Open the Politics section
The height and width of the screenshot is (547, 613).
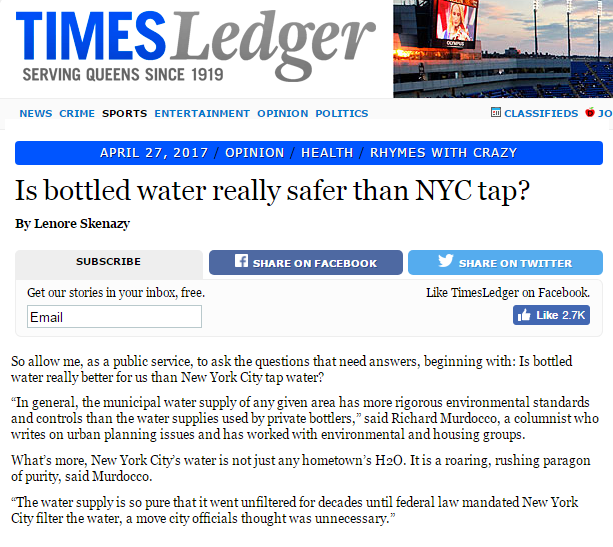342,113
